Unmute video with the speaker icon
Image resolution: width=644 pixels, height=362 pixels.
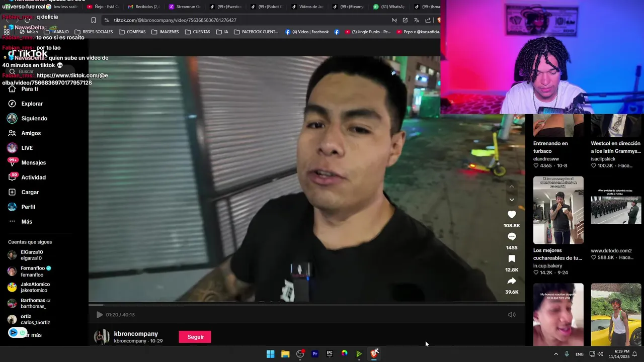pos(512,315)
